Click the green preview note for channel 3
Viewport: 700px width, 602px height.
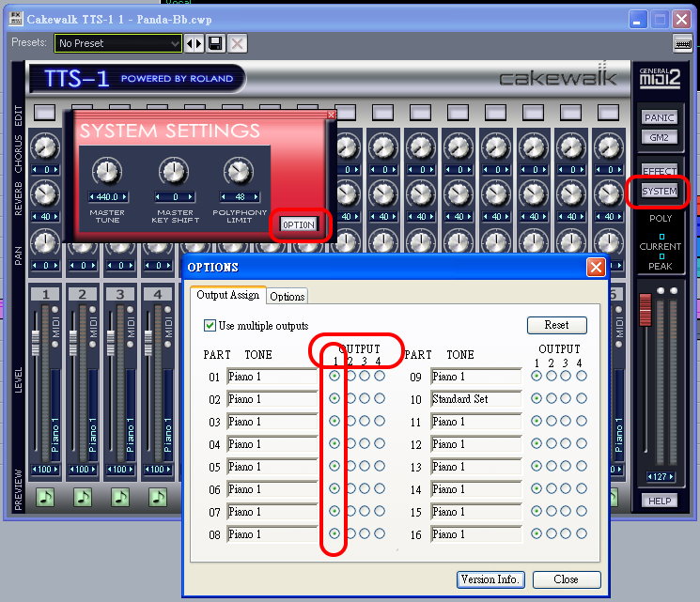pyautogui.click(x=119, y=497)
